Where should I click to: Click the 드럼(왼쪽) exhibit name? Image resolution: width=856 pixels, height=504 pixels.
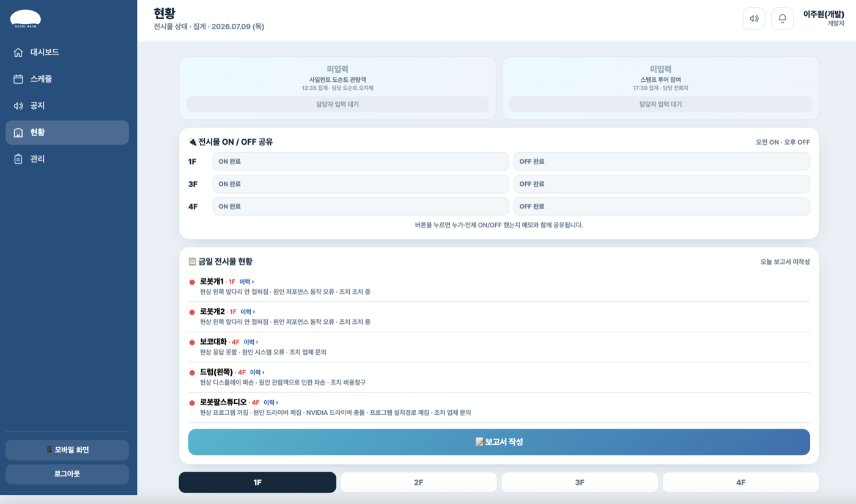point(216,372)
